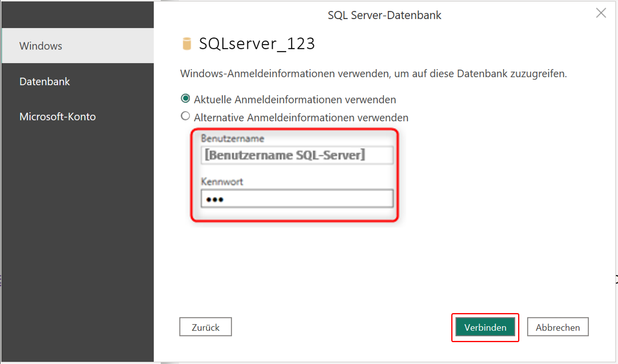
Task: Click the Kennwort field label
Action: tap(222, 182)
